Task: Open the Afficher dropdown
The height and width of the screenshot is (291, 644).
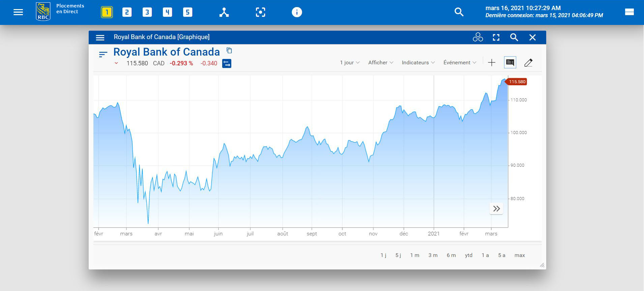Action: pyautogui.click(x=381, y=63)
